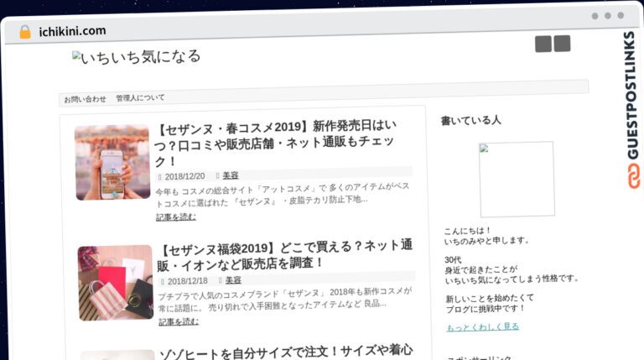Click the shopping bags thumbnail of 福袋 article
The image size is (644, 360).
(x=116, y=283)
